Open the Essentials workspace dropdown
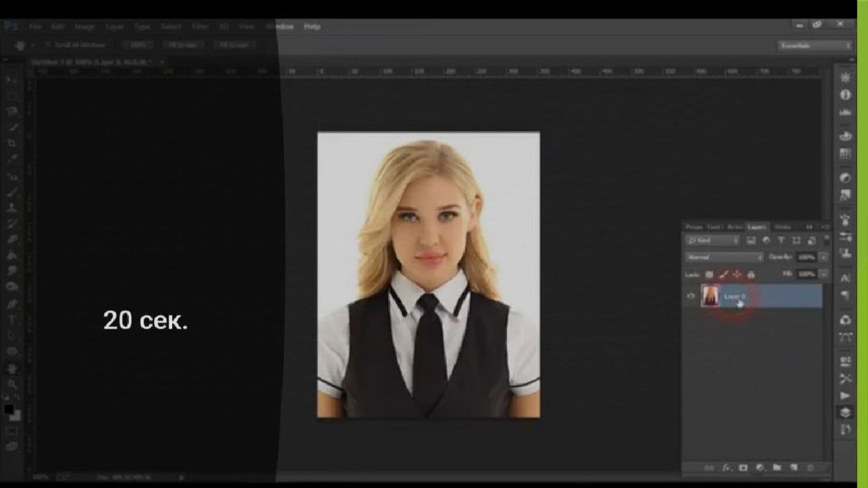The height and width of the screenshot is (488, 868). pos(815,46)
